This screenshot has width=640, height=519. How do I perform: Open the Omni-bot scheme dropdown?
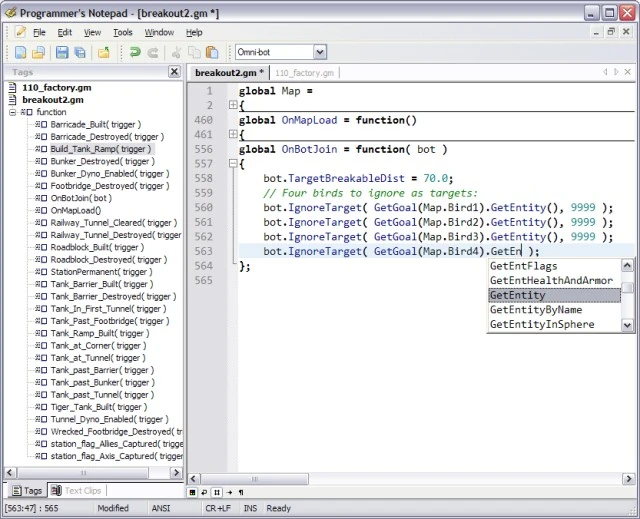coord(319,52)
